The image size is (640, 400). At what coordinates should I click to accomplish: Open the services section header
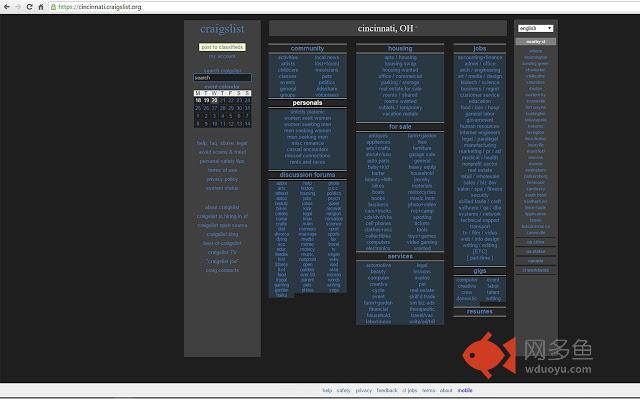pos(400,256)
